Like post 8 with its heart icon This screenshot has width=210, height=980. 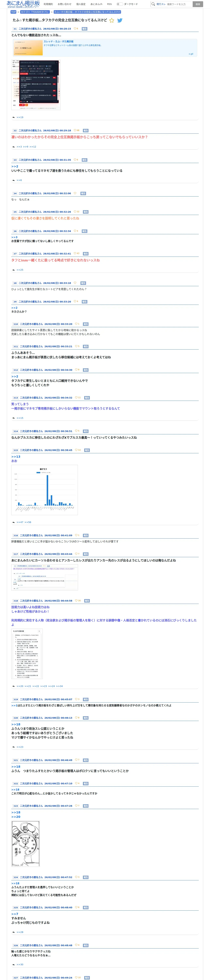point(75,283)
